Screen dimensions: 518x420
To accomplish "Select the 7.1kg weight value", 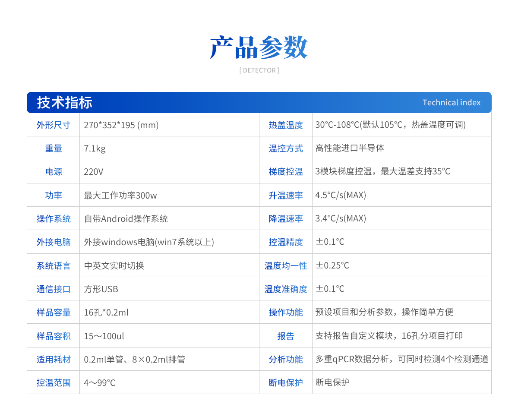I will (95, 148).
